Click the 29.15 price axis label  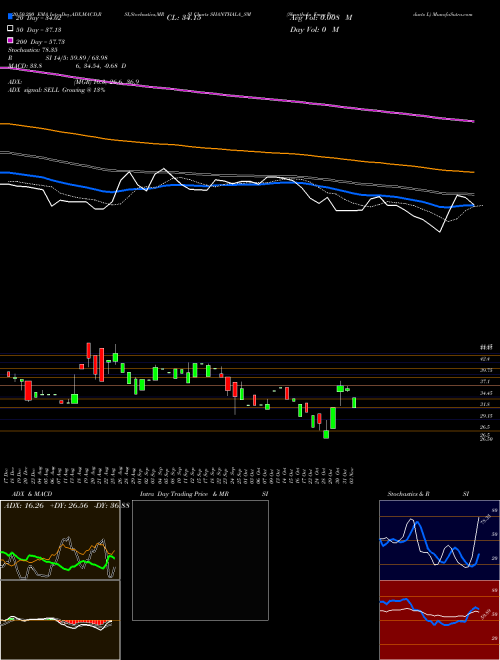coord(487,415)
